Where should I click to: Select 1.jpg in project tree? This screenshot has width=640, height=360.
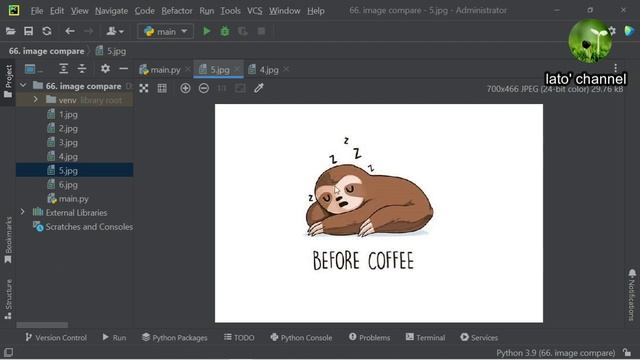(x=63, y=114)
